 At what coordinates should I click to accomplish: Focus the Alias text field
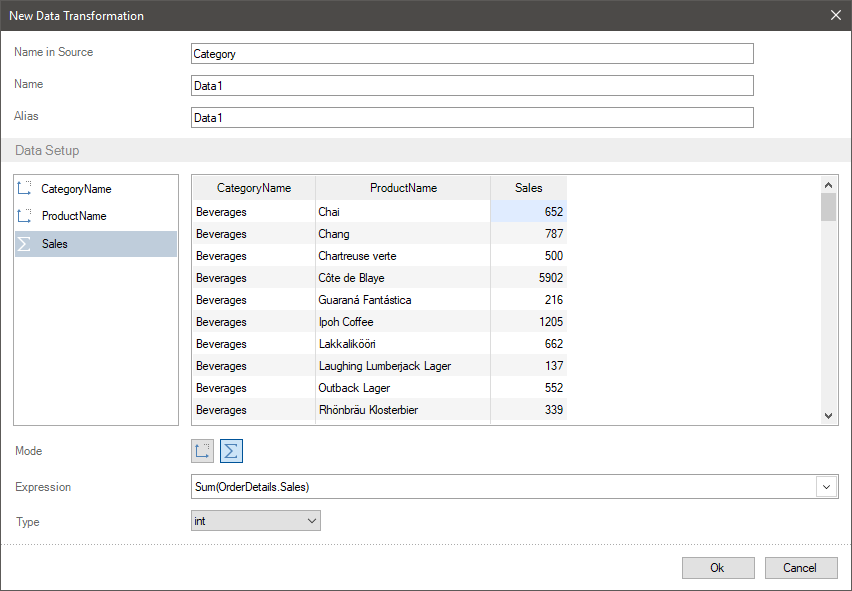(472, 118)
